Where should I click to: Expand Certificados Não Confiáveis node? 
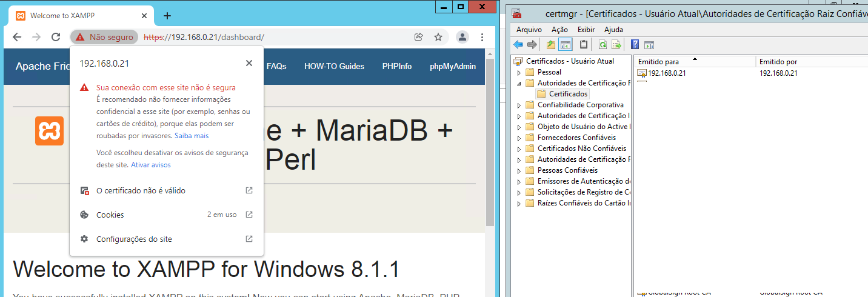(x=519, y=148)
